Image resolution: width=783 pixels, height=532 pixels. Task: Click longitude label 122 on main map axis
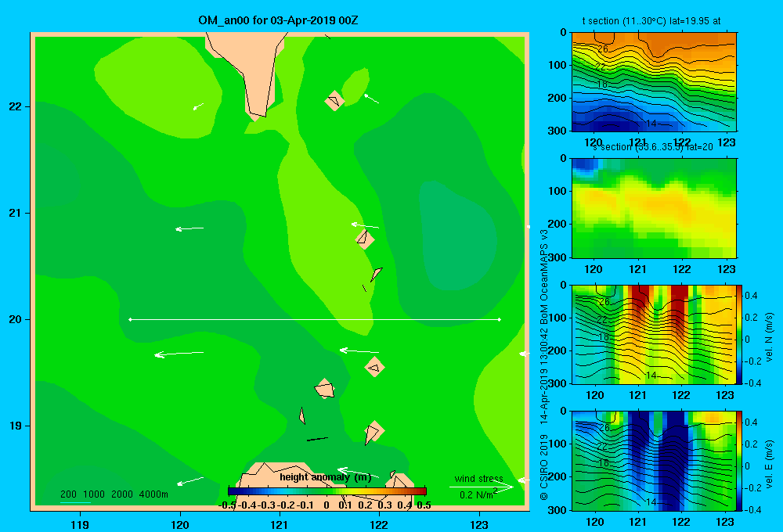tap(380, 525)
